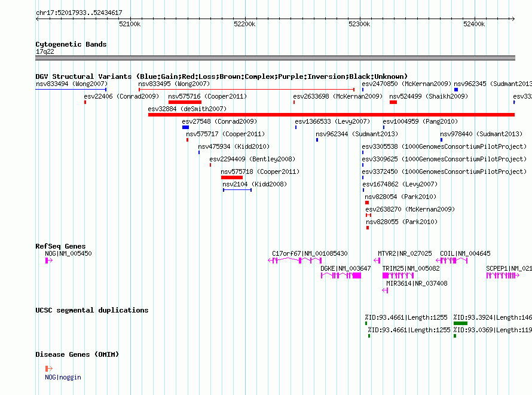Click the 52400k ruler tick label
Screen dimensions: 532x395
click(474, 24)
